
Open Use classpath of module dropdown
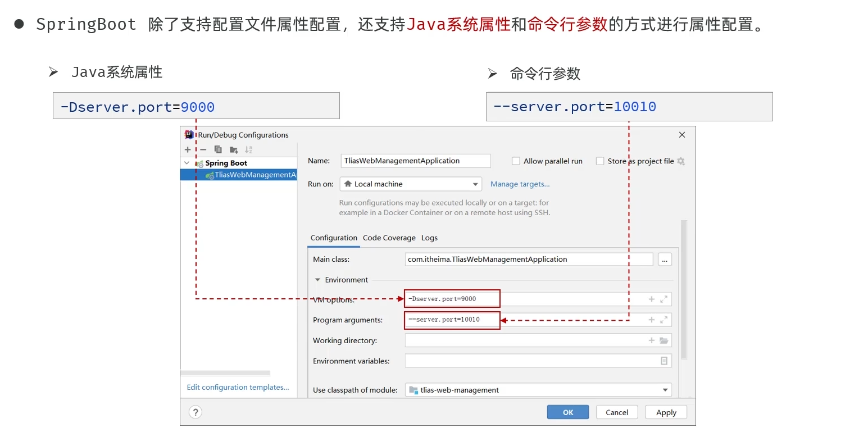click(x=538, y=390)
